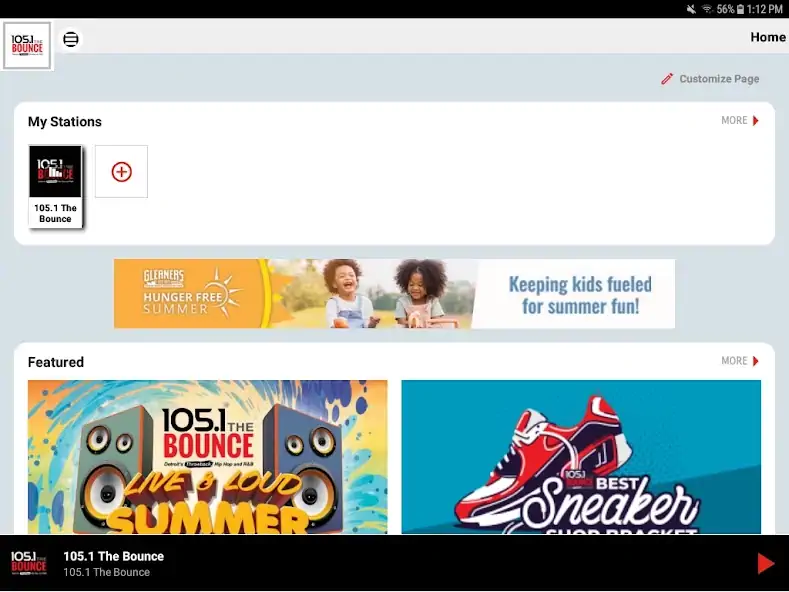789x592 pixels.
Task: Tap the 105.1 The Bounce header logo
Action: [x=27, y=45]
